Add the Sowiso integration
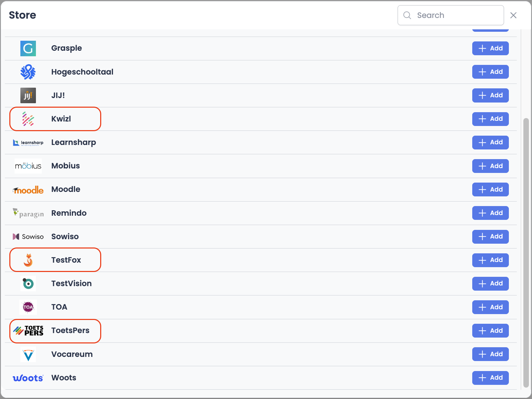This screenshot has height=399, width=532. pyautogui.click(x=490, y=236)
